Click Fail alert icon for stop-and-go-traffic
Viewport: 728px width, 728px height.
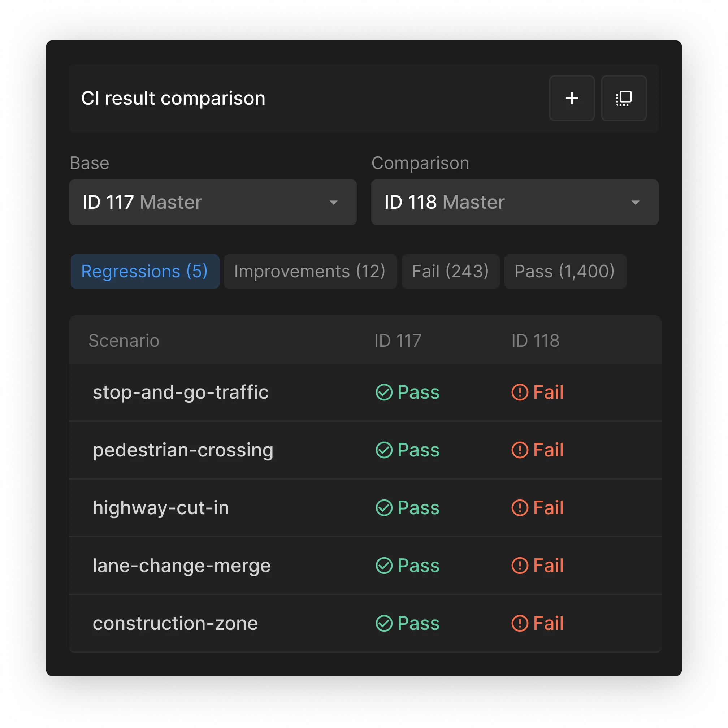[520, 392]
